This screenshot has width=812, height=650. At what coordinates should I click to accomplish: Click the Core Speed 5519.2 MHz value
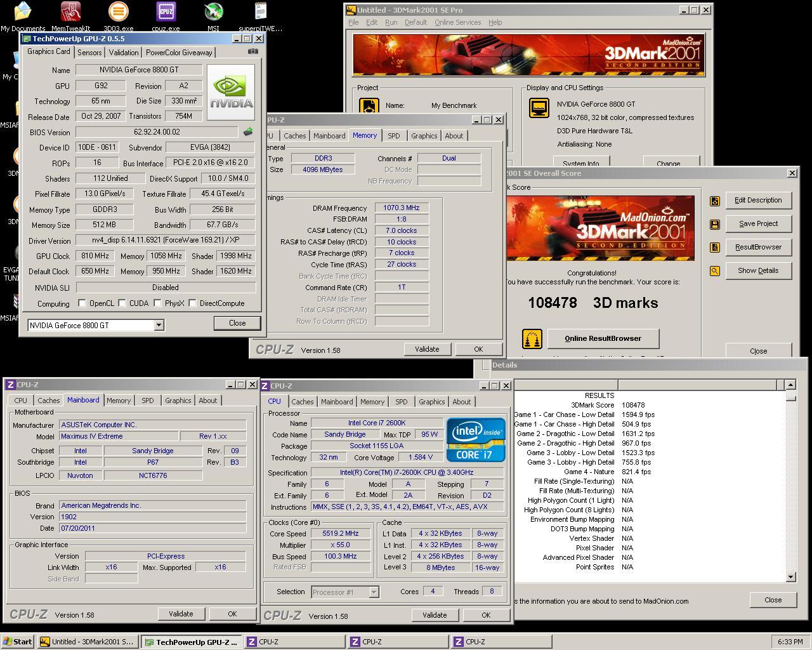(341, 534)
